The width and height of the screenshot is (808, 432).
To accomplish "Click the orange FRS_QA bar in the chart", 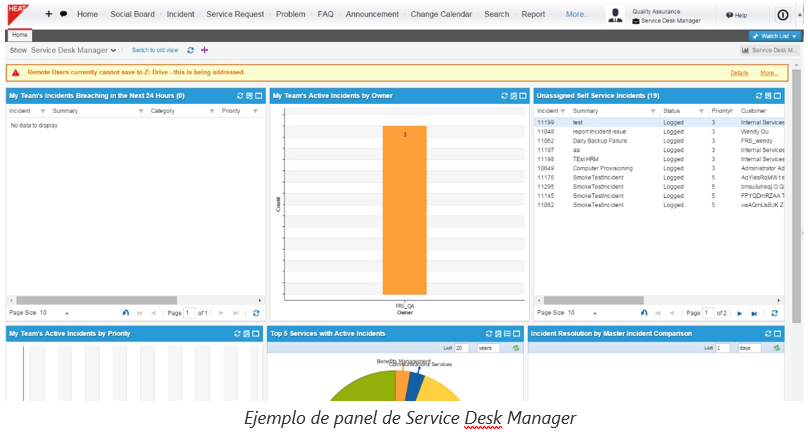I will (x=403, y=208).
